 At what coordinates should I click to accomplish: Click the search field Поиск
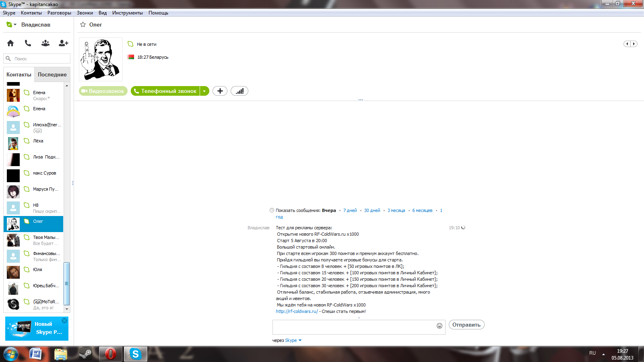pyautogui.click(x=37, y=59)
